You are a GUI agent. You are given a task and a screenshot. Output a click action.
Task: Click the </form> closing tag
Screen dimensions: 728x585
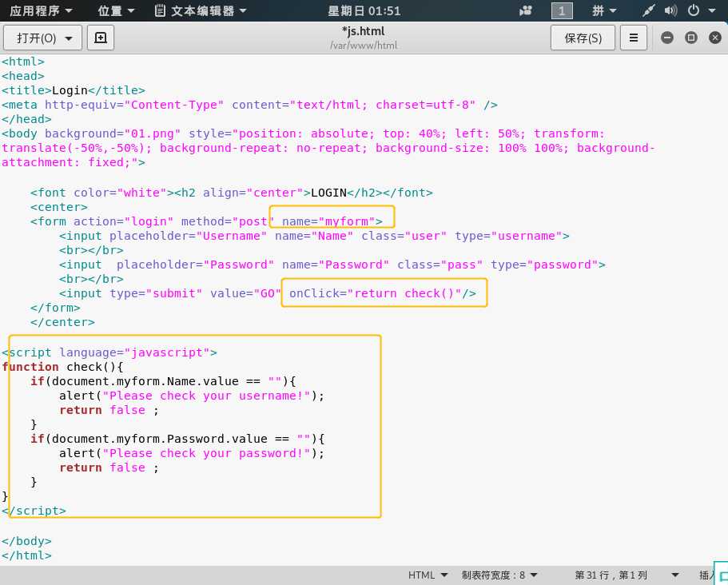pyautogui.click(x=55, y=308)
